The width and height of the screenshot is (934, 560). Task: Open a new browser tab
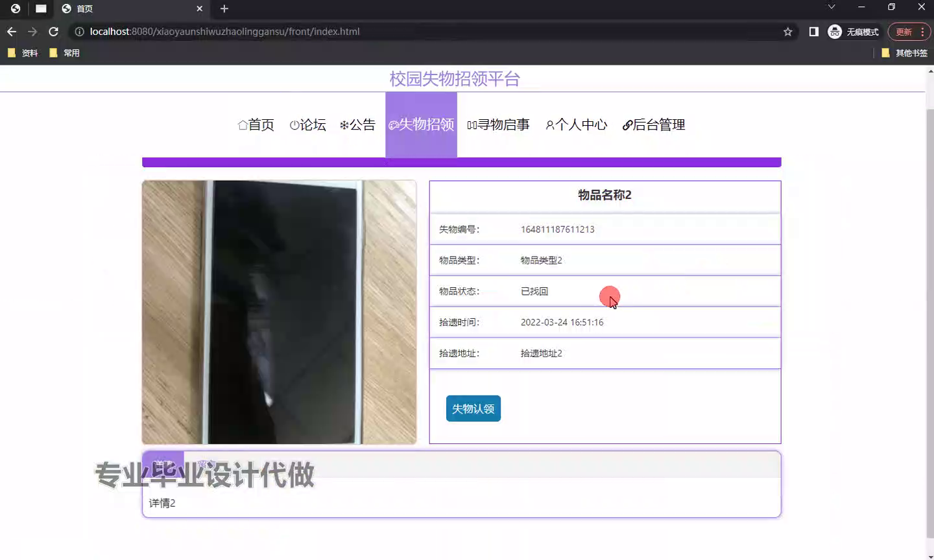(224, 8)
